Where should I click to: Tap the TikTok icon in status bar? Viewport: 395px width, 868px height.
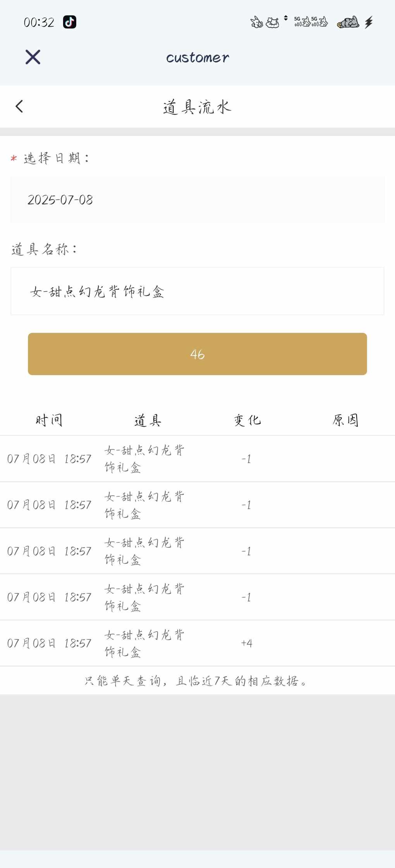(70, 22)
